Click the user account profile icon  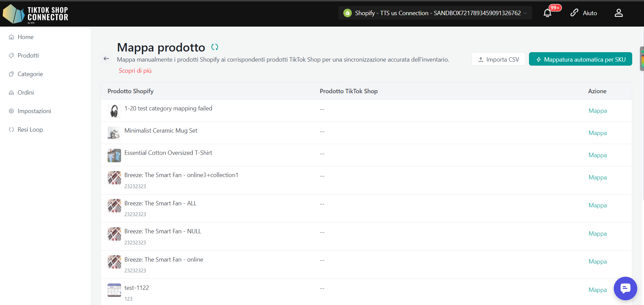[619, 13]
